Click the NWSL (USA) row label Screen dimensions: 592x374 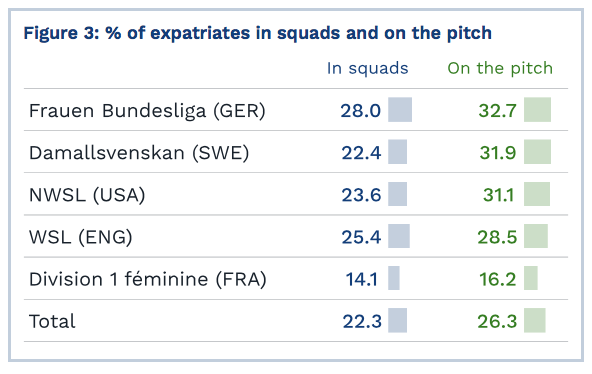tap(87, 195)
